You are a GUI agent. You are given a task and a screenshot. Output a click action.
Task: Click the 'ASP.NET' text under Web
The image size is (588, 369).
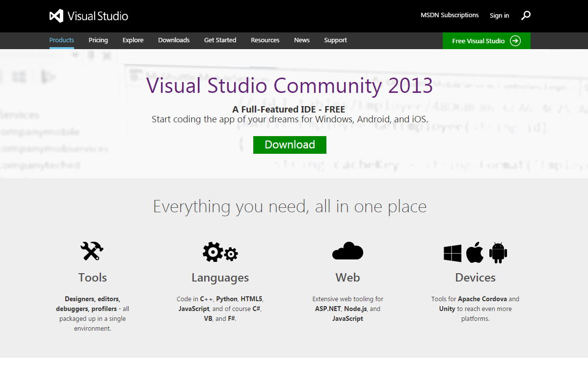click(x=328, y=309)
